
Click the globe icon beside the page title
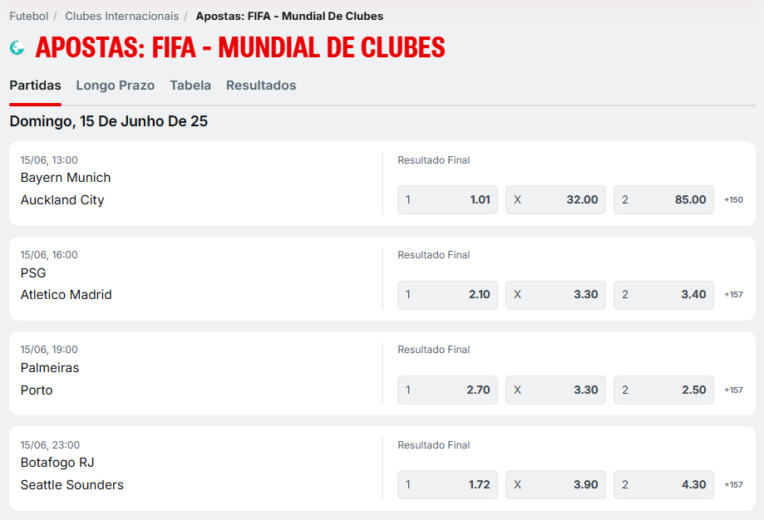[17, 47]
